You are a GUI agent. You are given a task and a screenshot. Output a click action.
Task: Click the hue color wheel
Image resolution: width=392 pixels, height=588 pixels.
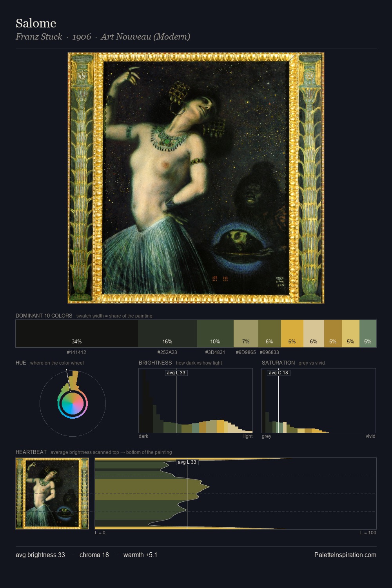(x=73, y=403)
